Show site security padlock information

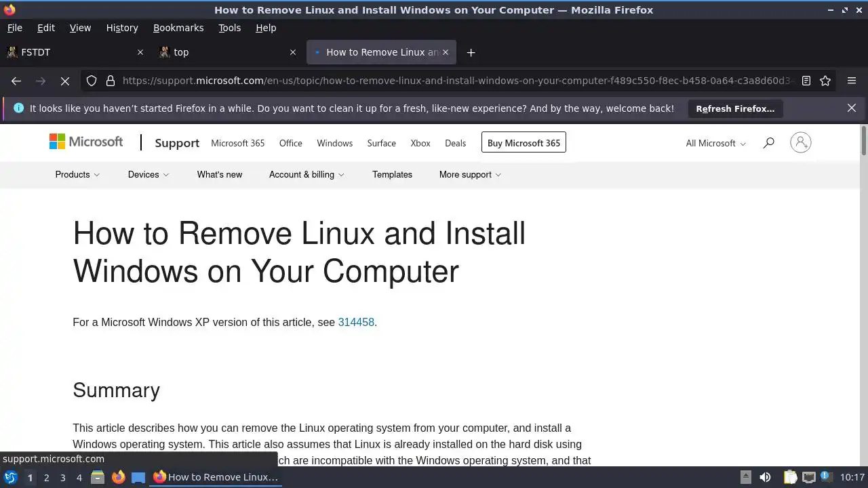pos(111,81)
